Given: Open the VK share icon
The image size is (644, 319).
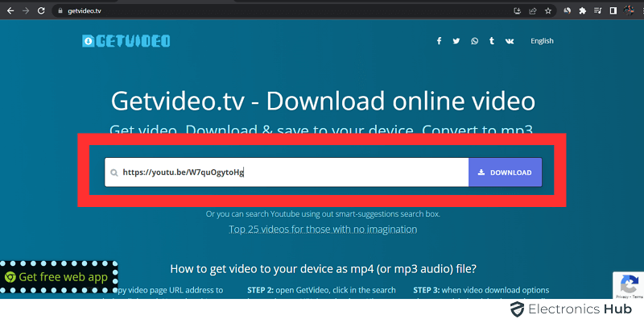Looking at the screenshot, I should 510,41.
